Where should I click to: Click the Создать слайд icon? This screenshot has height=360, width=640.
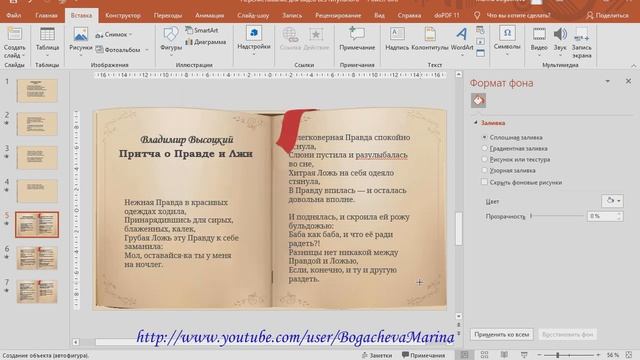tap(14, 35)
